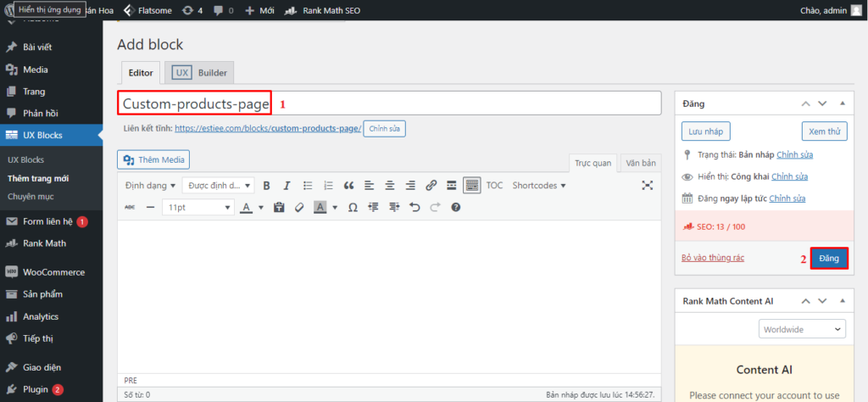This screenshot has height=402, width=868.
Task: Click the undo arrow in toolbar
Action: 415,207
